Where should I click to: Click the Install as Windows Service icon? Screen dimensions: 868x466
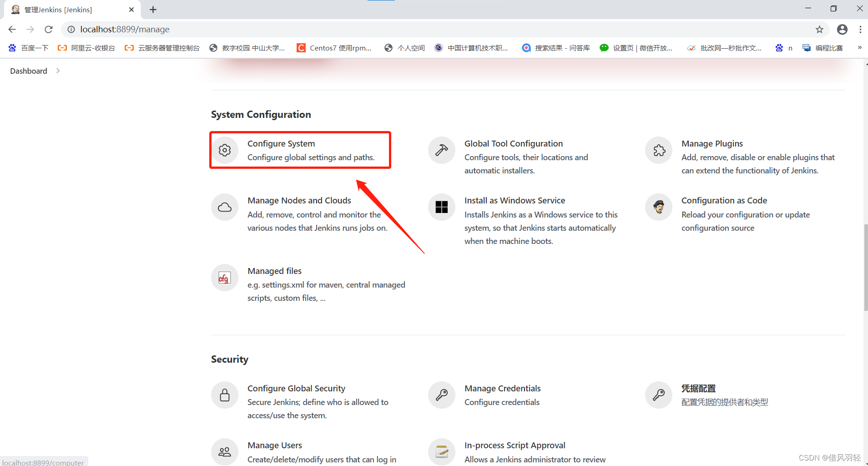(442, 208)
